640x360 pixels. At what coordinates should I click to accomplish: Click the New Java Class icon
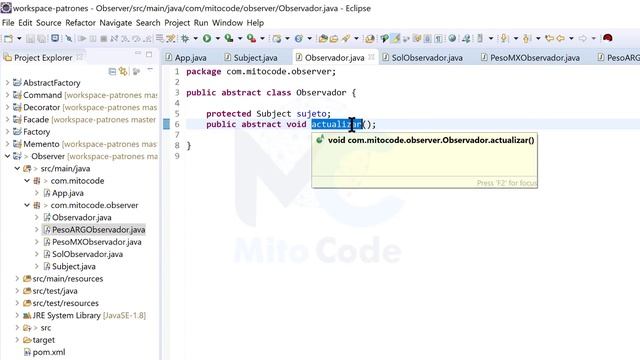pyautogui.click(x=299, y=38)
